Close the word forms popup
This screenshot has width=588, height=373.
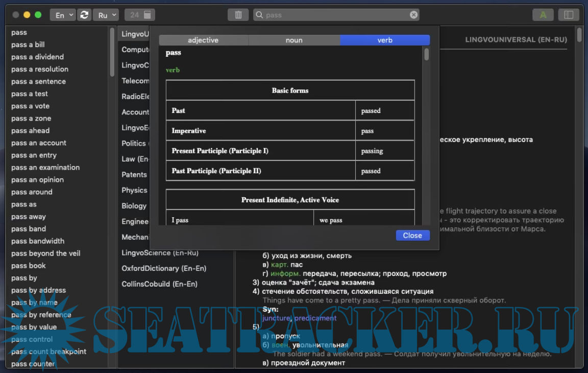tap(412, 236)
